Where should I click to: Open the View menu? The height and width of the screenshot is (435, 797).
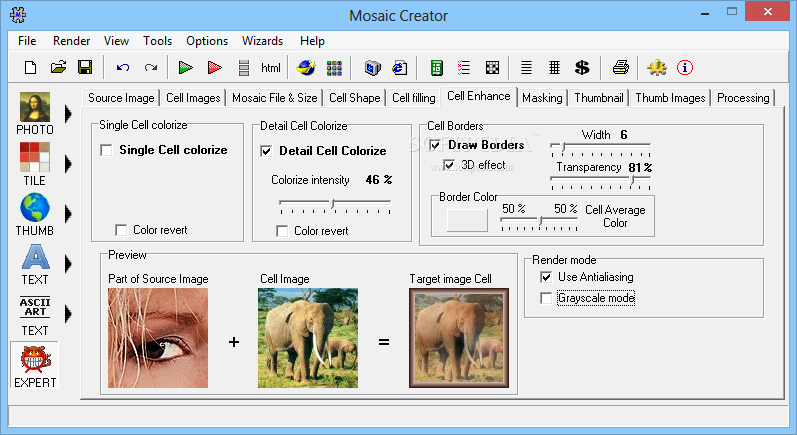[x=116, y=41]
